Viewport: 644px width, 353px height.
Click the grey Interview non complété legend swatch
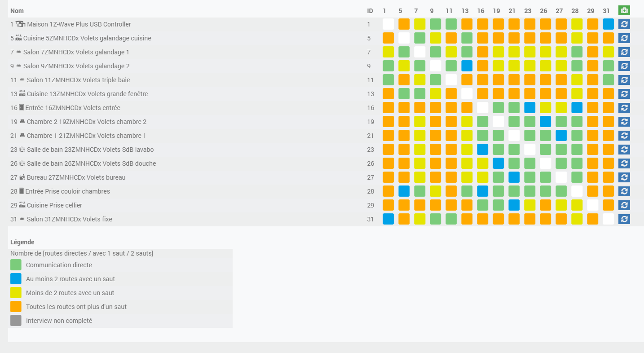coord(16,321)
